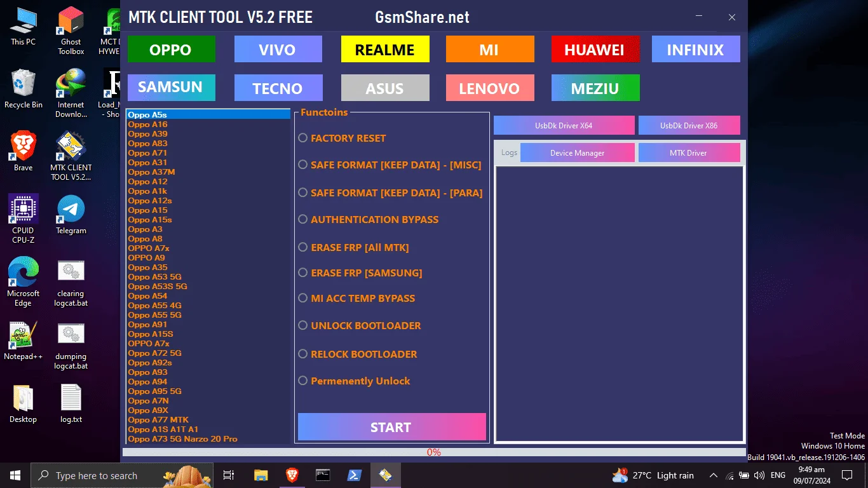Select Oppo A37M in model list
868x488 pixels.
pyautogui.click(x=208, y=172)
